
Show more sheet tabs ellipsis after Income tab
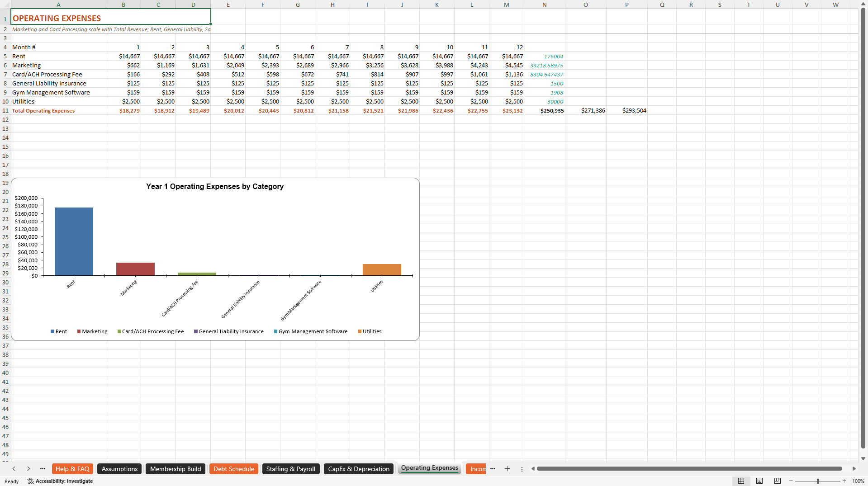pos(493,469)
